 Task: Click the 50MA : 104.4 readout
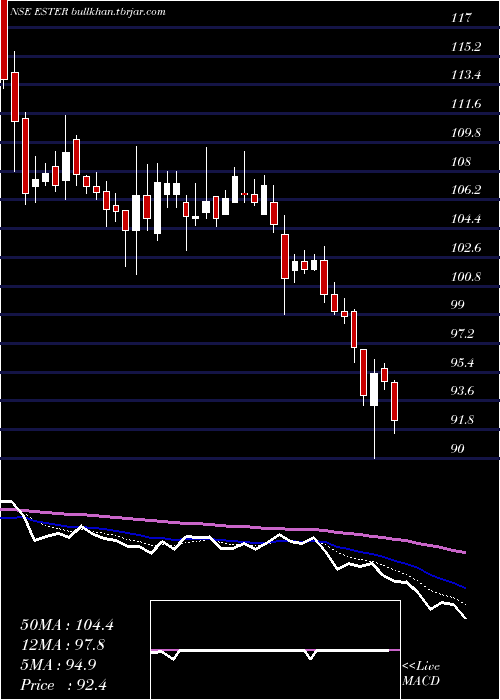(x=67, y=625)
